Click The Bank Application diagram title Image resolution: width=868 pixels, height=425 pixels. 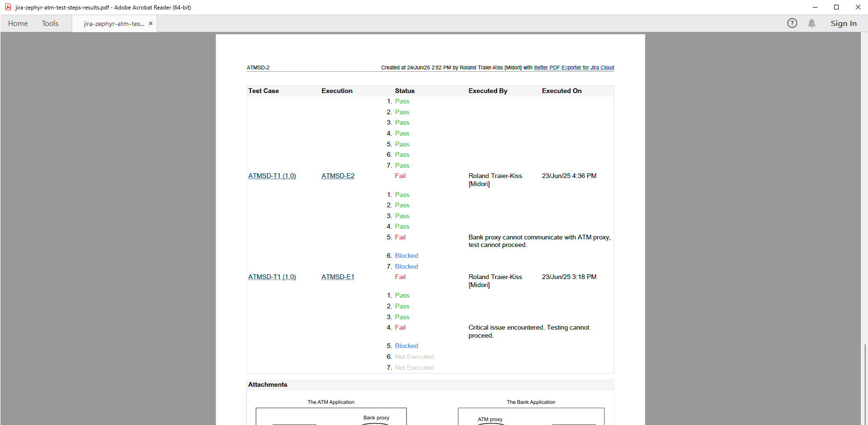pyautogui.click(x=531, y=402)
